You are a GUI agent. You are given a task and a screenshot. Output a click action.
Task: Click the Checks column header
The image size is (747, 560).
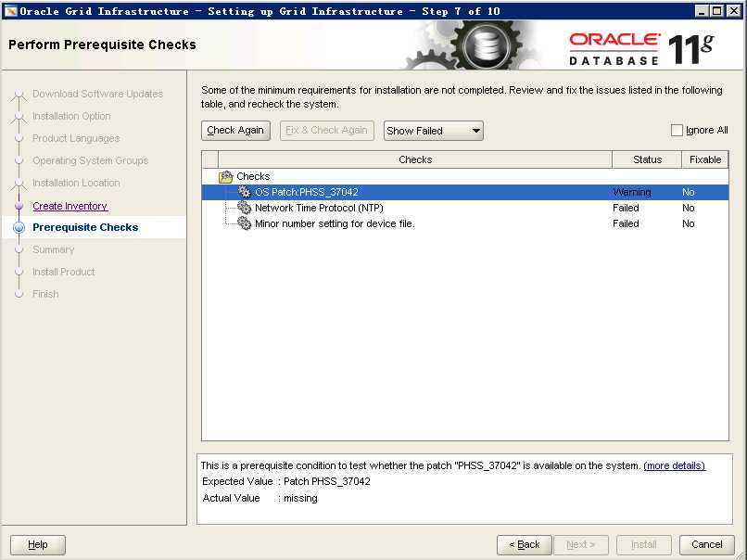(x=415, y=159)
